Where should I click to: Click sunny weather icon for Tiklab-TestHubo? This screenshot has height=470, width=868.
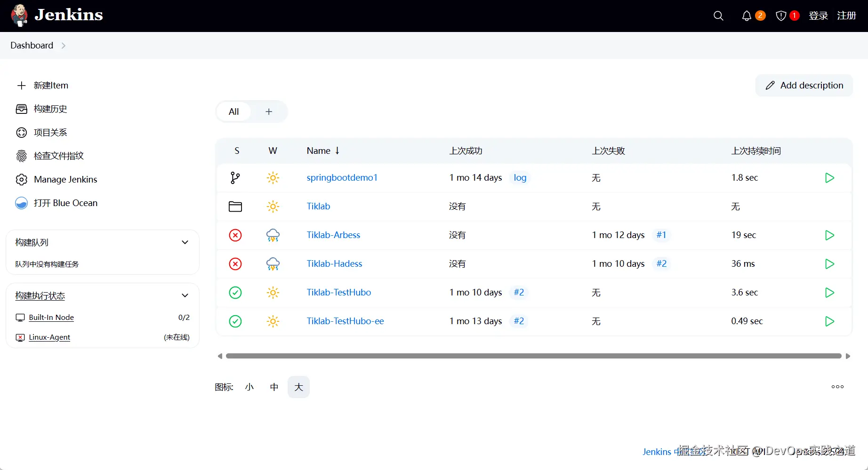273,293
